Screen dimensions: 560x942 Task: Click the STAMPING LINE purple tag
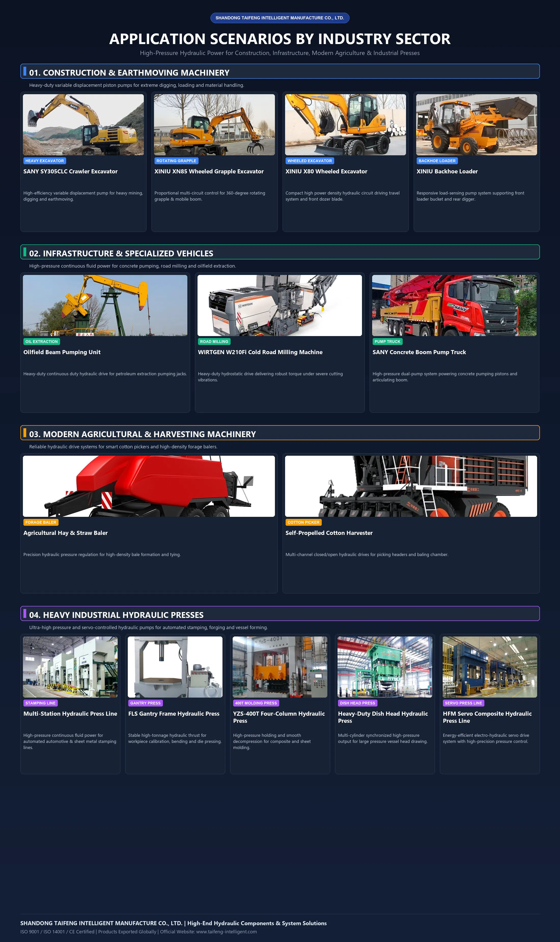[40, 703]
